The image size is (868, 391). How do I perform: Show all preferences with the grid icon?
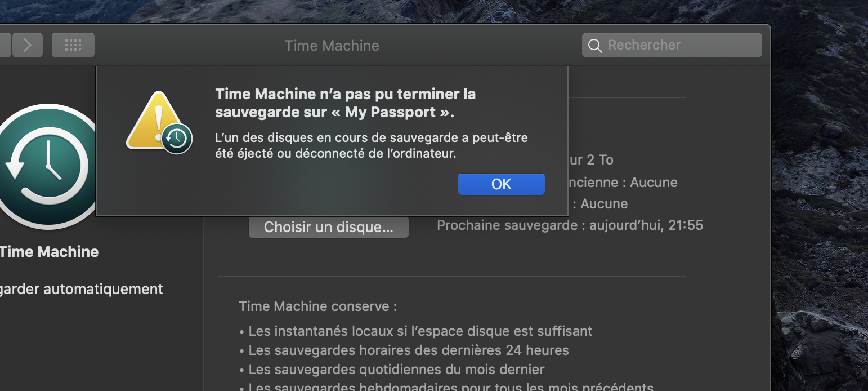pos(73,45)
